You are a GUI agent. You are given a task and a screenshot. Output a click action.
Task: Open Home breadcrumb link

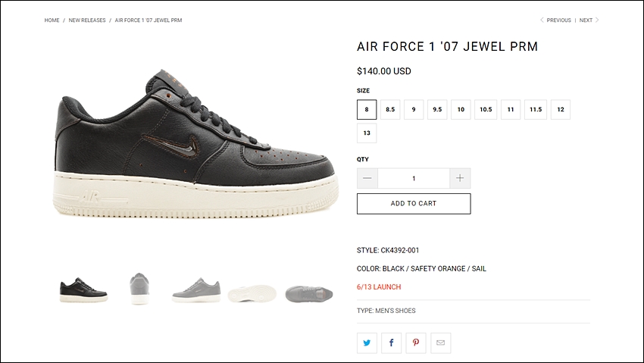coord(52,20)
